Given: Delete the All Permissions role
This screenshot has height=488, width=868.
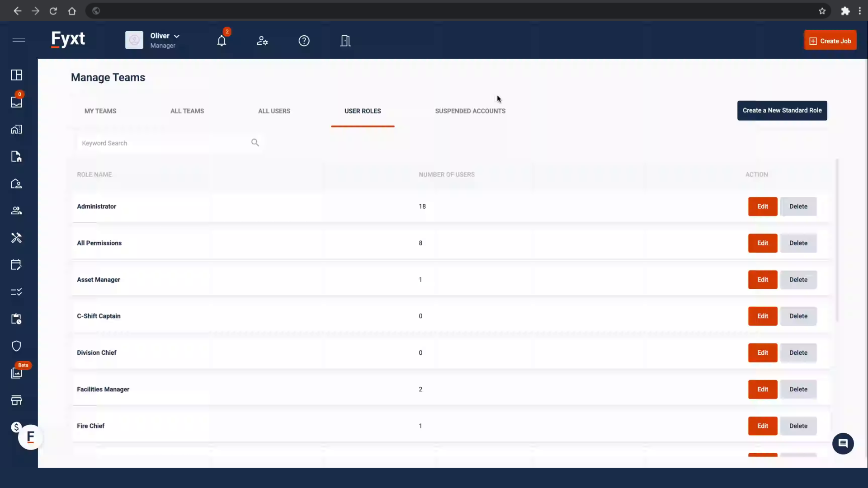Looking at the screenshot, I should 798,243.
